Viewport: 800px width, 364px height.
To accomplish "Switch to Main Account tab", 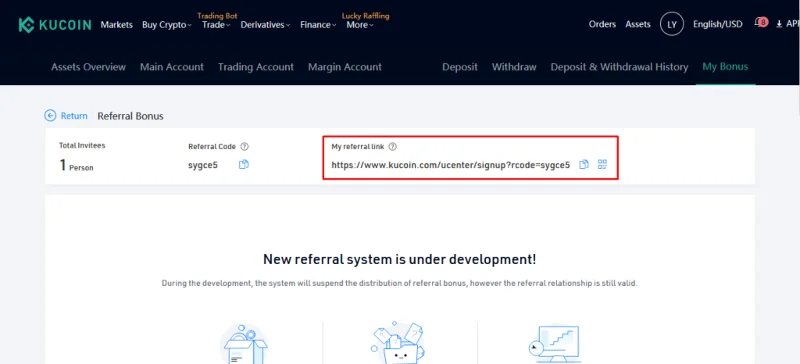I will pos(172,67).
